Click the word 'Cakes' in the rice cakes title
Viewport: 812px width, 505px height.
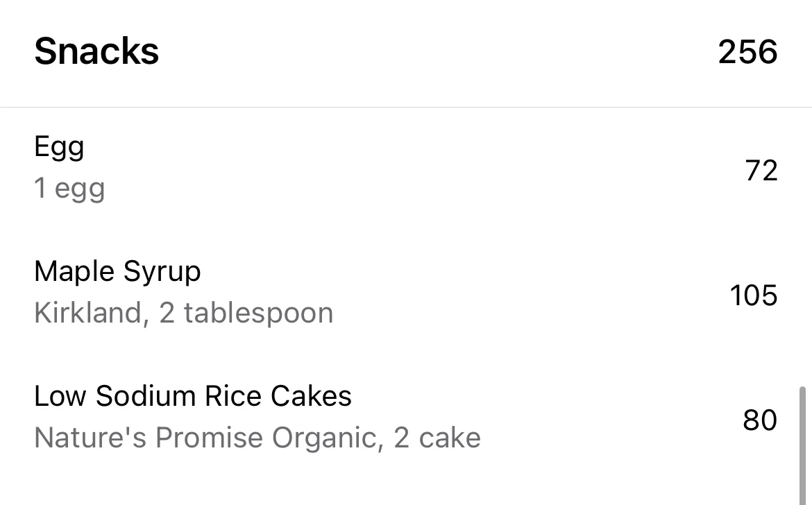311,396
